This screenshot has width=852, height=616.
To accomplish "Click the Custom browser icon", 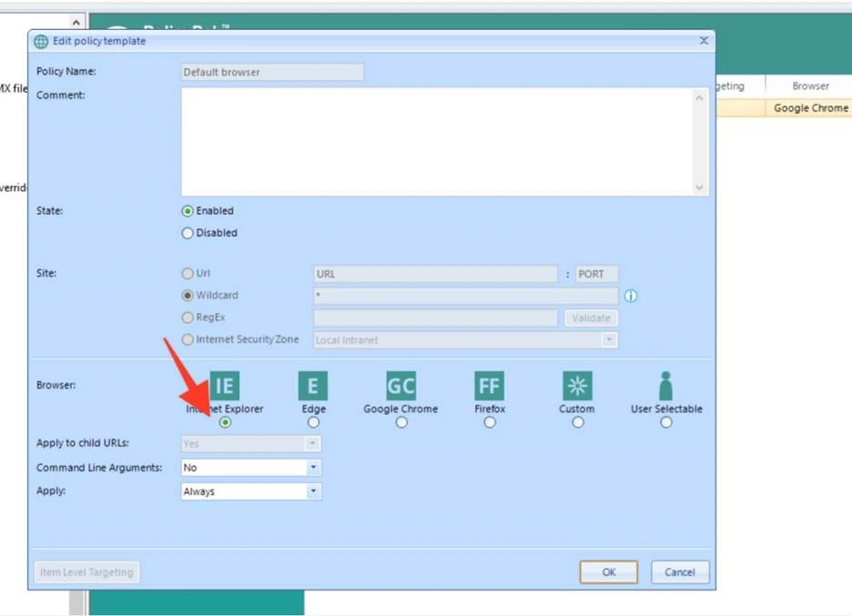I will pyautogui.click(x=577, y=386).
